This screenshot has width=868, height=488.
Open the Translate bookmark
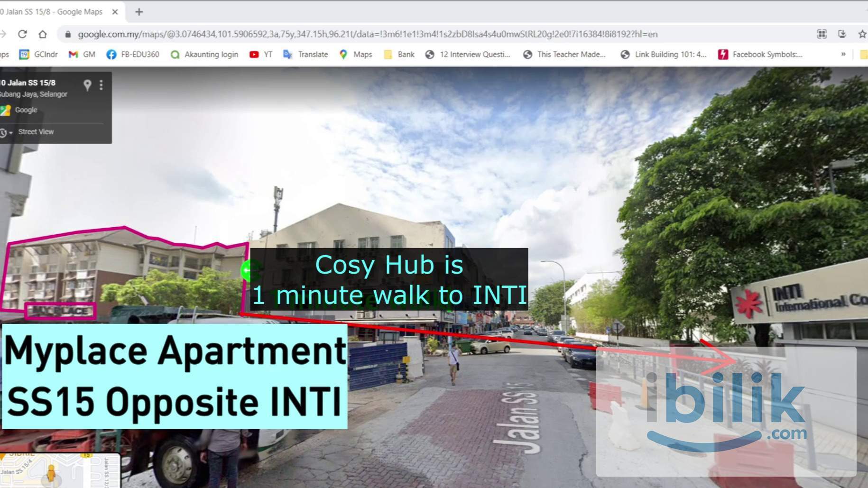(305, 55)
